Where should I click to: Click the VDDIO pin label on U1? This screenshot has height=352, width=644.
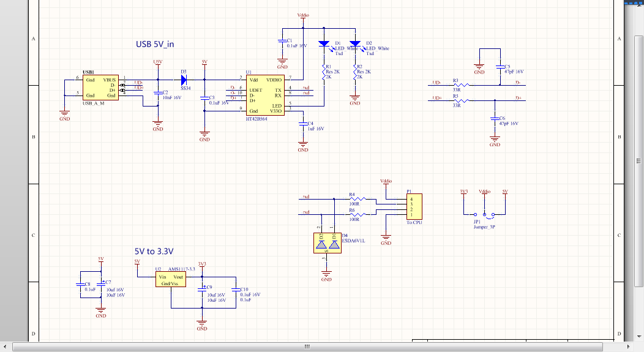pos(274,80)
